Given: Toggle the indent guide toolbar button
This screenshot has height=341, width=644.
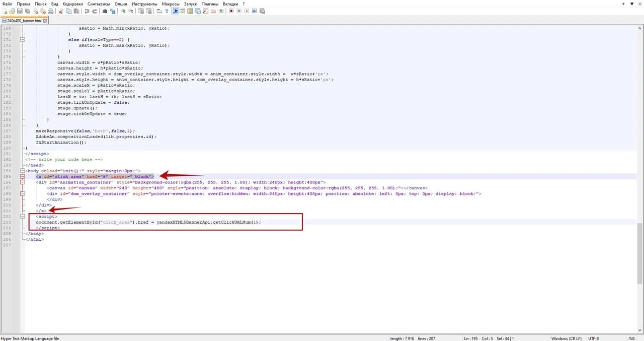Looking at the screenshot, I should [x=175, y=11].
